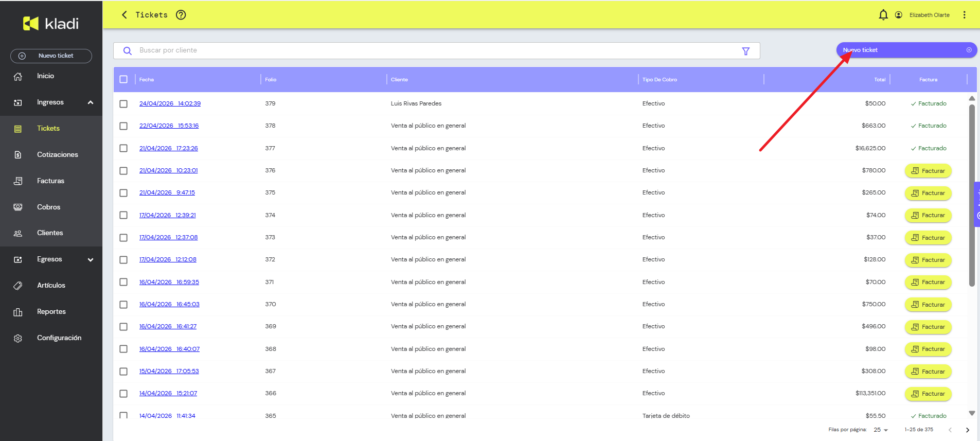Click Facturar for folio 376

pos(928,171)
